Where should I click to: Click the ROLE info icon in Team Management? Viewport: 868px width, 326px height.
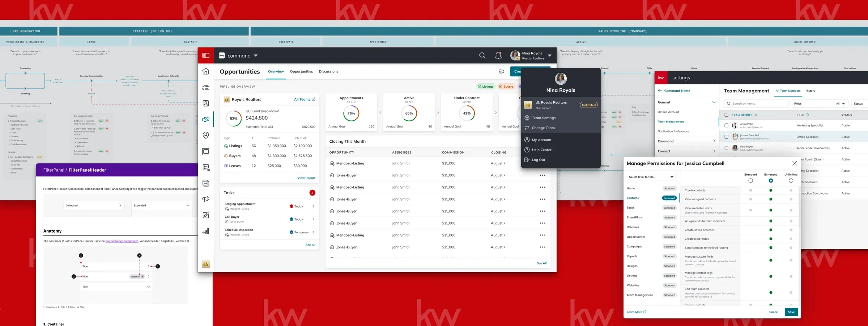[807, 115]
